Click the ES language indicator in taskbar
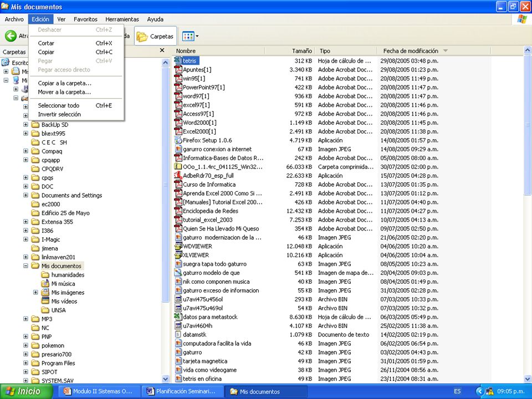This screenshot has width=532, height=399. (x=457, y=391)
